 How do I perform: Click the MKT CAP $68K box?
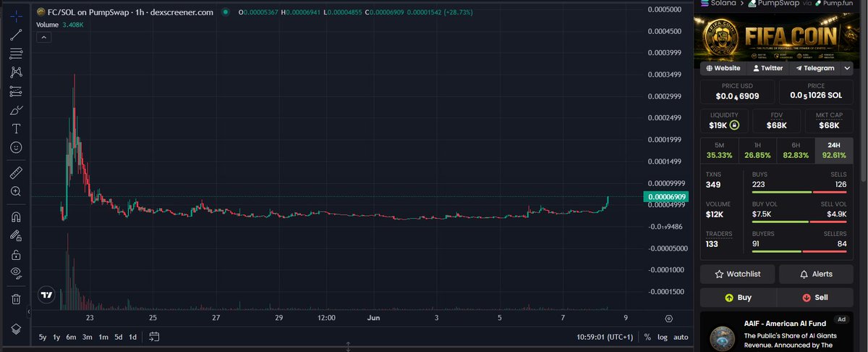pos(829,121)
